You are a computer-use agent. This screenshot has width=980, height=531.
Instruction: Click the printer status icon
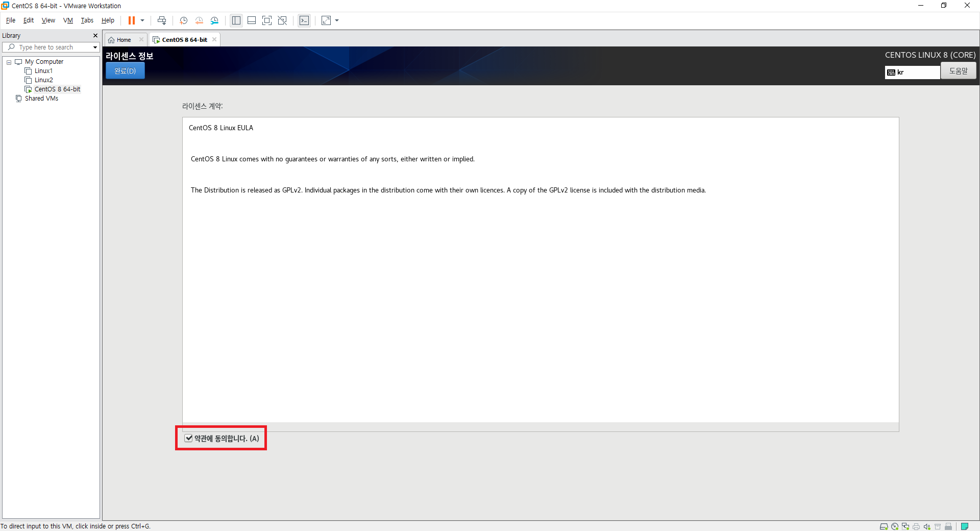click(x=916, y=526)
